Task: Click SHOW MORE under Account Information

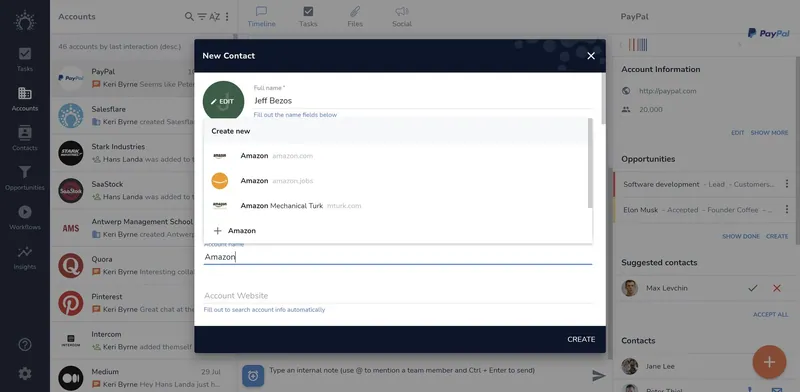Action: pos(769,133)
